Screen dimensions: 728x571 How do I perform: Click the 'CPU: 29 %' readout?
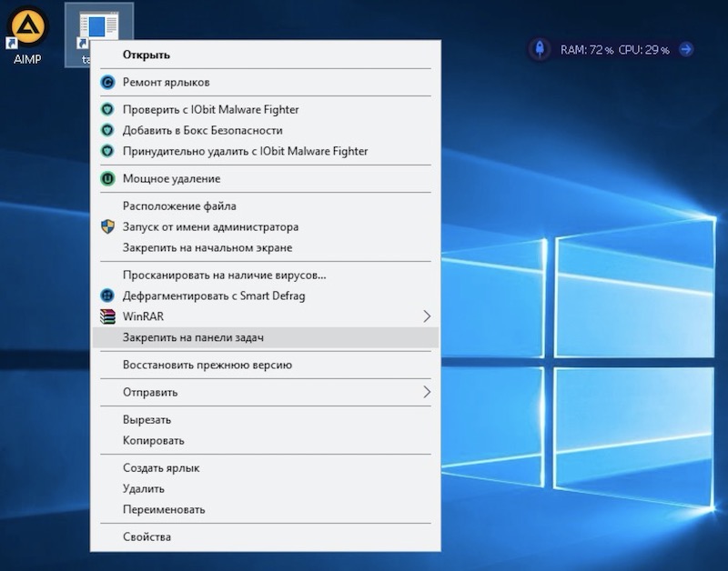click(644, 50)
